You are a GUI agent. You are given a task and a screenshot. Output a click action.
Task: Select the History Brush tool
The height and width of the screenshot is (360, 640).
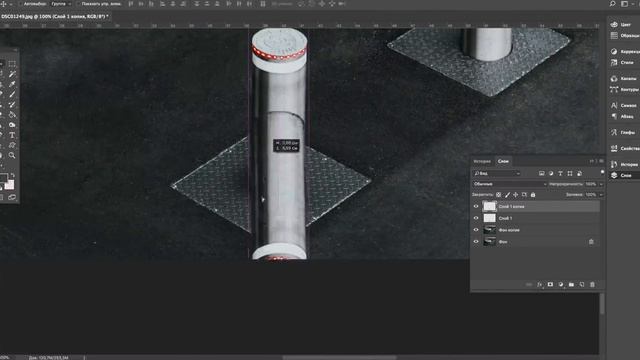[x=12, y=104]
